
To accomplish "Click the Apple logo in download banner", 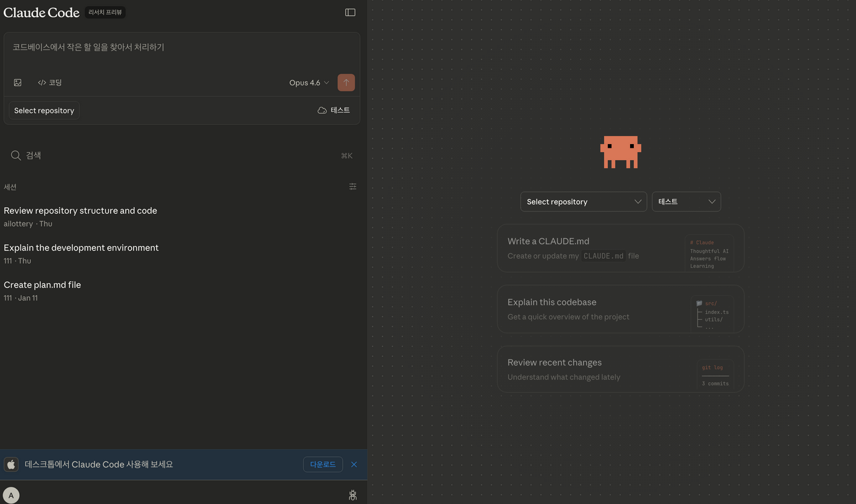I will 11,464.
